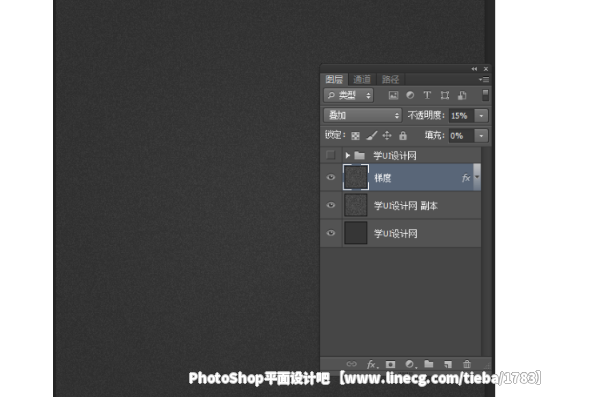Select the 梯度 layer name

point(383,178)
